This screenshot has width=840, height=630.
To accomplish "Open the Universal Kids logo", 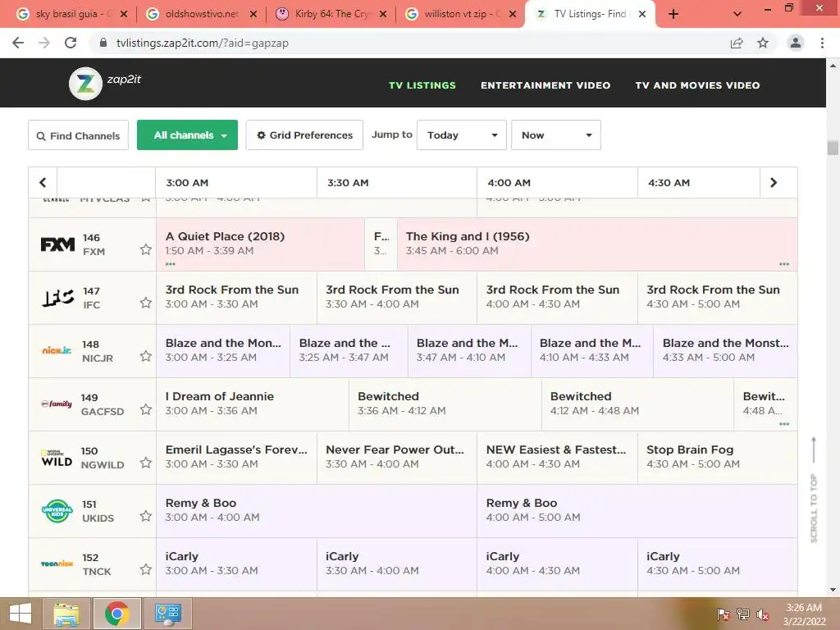I will (57, 510).
